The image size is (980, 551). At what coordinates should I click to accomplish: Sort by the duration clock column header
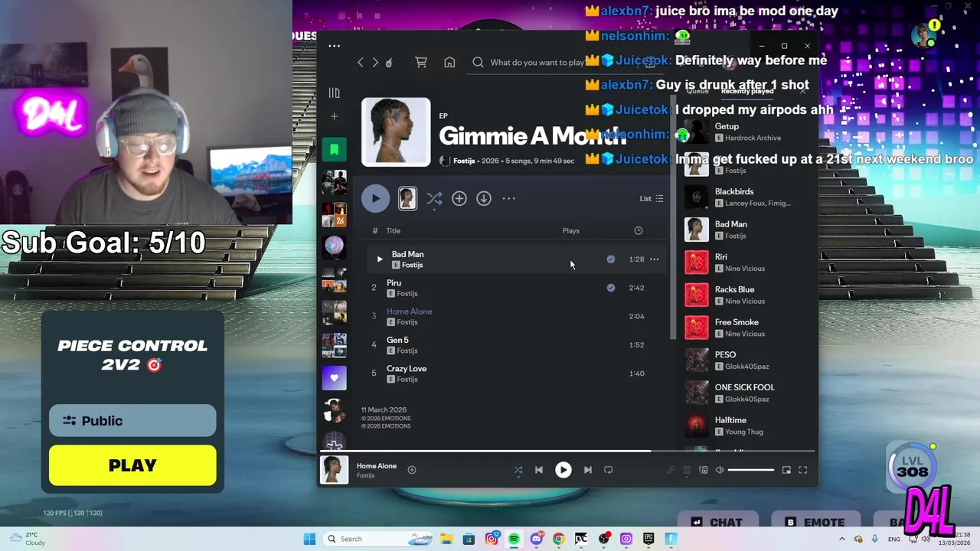(x=638, y=230)
